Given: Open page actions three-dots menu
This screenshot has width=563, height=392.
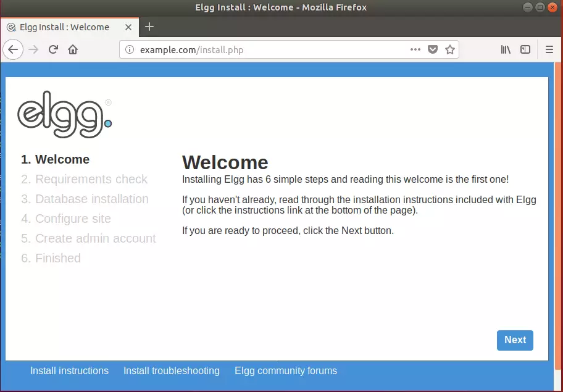Looking at the screenshot, I should click(x=415, y=49).
